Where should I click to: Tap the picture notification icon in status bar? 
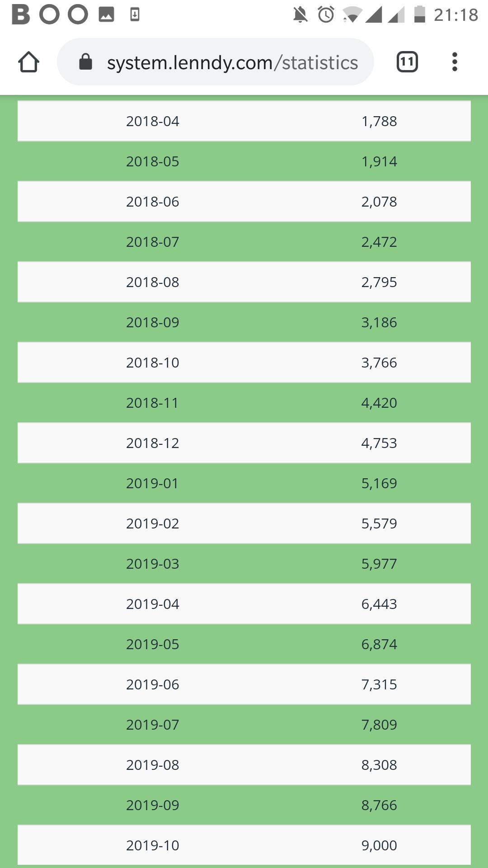tap(107, 15)
